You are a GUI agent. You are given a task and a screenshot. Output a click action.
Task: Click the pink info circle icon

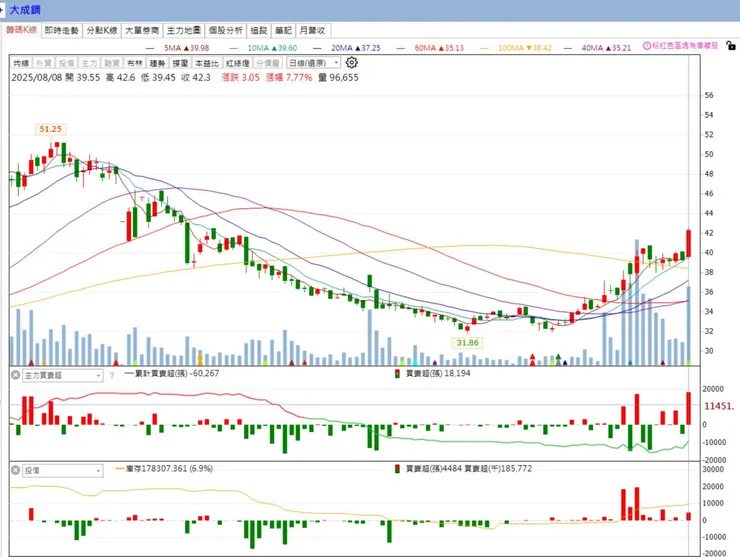647,46
